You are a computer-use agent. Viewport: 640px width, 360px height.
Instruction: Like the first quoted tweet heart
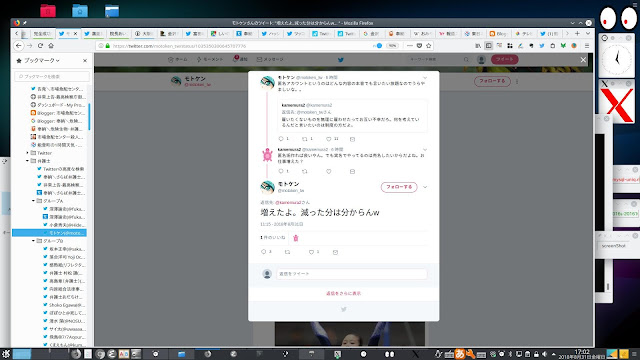pyautogui.click(x=329, y=139)
